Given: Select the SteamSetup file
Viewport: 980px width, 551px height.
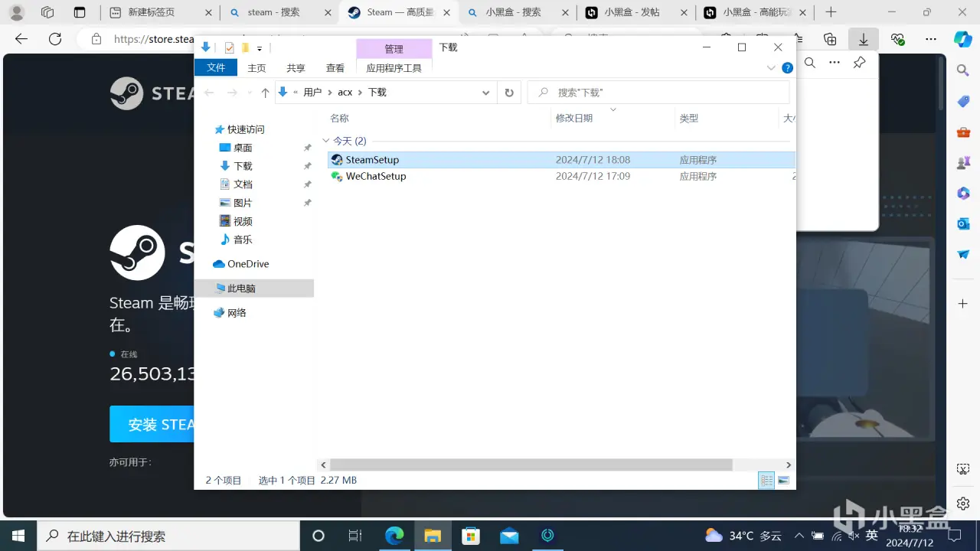Looking at the screenshot, I should [561, 160].
